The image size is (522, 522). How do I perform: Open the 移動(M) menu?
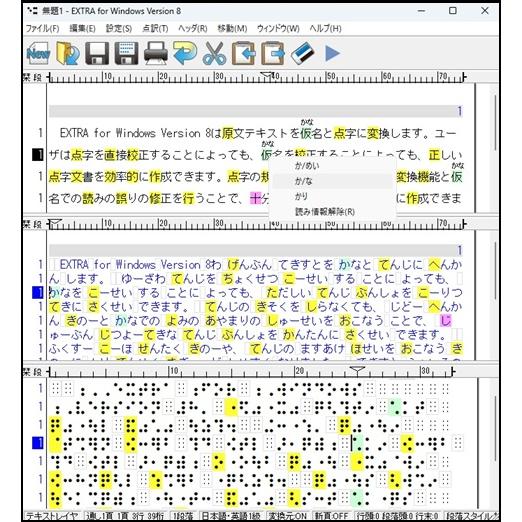[232, 29]
